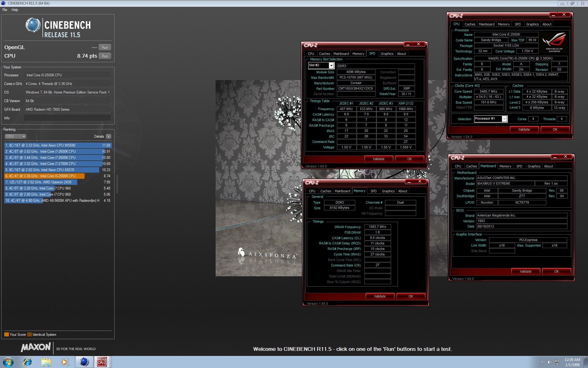The width and height of the screenshot is (588, 368).
Task: Click OK in Memory CPU-Z window
Action: tap(411, 296)
